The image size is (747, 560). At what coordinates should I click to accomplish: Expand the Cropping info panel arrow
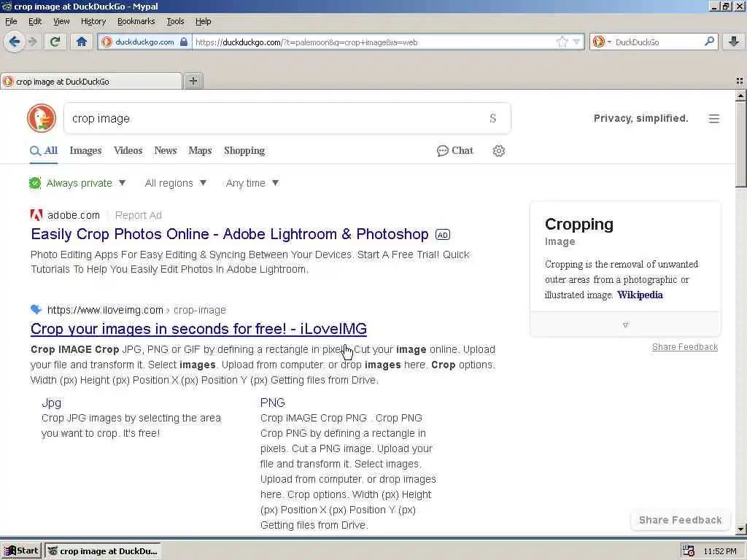coord(625,324)
